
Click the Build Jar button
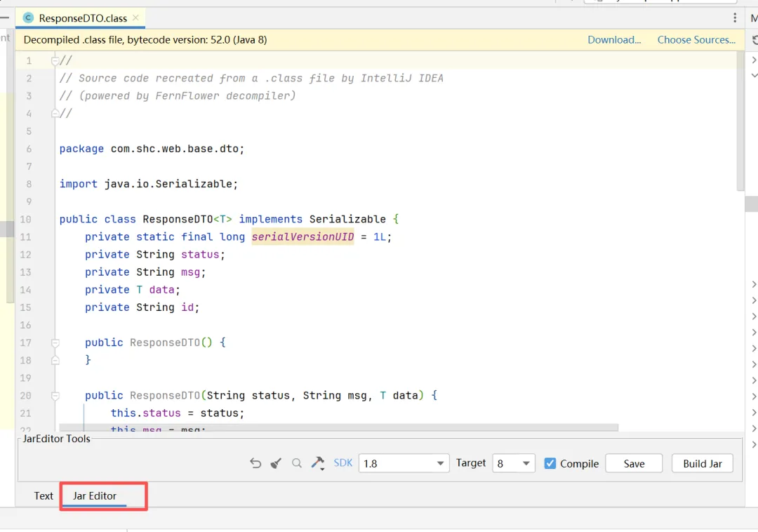[702, 463]
